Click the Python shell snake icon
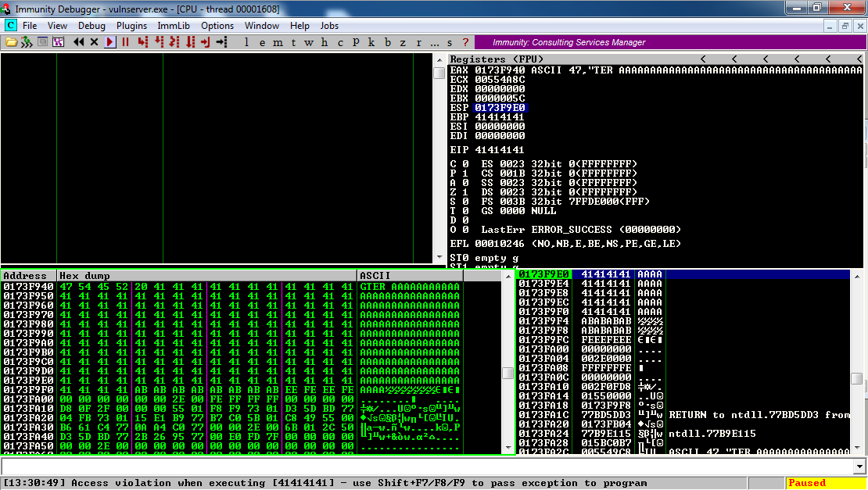Screen dimensions: 868x490 (27, 42)
